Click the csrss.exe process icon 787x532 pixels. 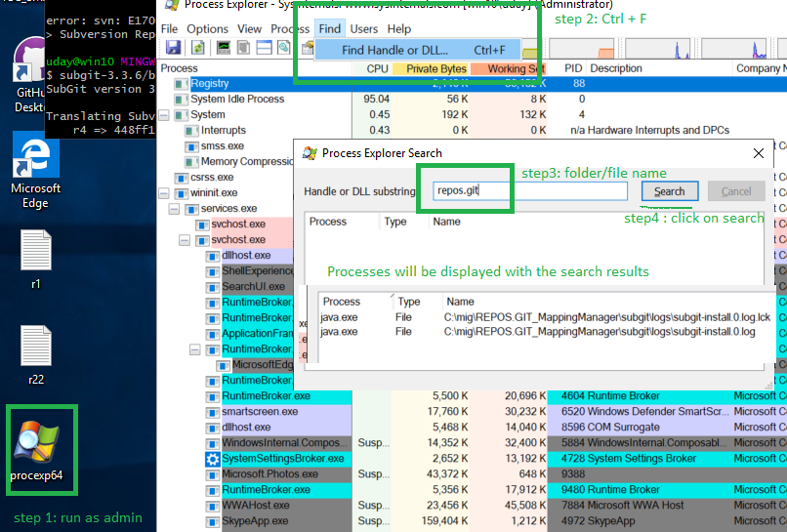pos(181,178)
